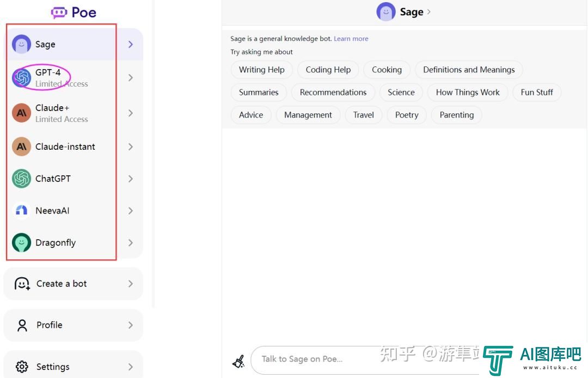588x378 pixels.
Task: Click the Sage avatar in chat header
Action: 386,11
